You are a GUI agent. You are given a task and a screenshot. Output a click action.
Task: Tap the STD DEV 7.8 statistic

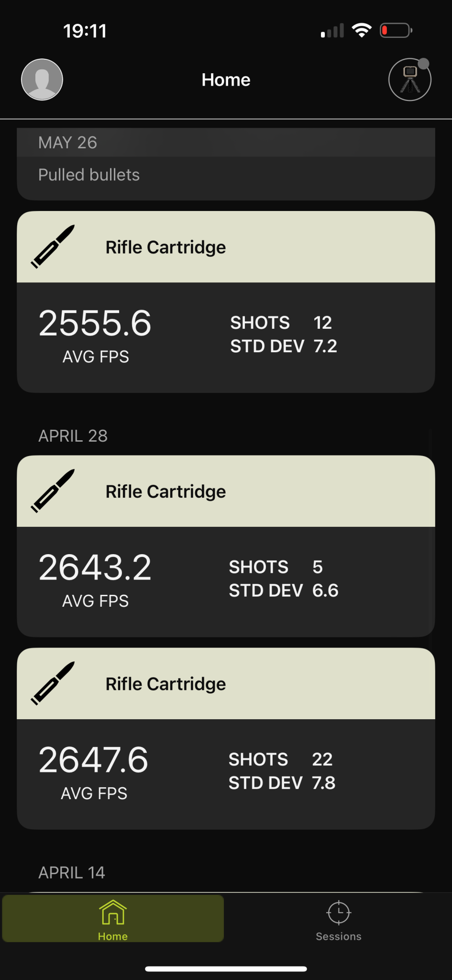tap(282, 783)
